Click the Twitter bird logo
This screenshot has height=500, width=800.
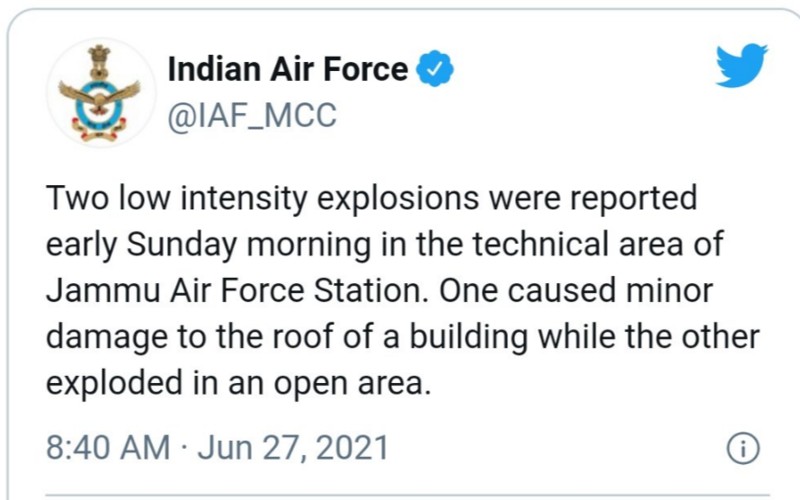click(x=741, y=65)
